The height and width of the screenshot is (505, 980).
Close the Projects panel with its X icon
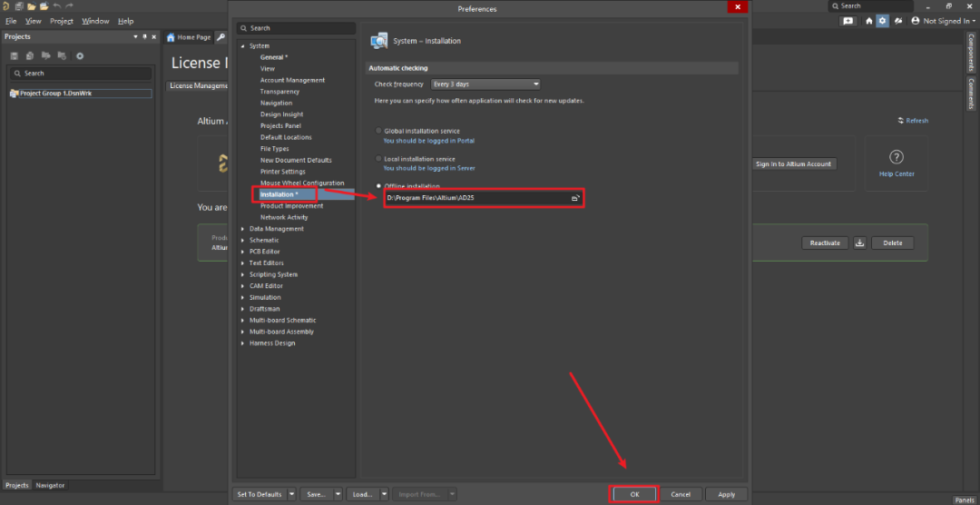(154, 37)
